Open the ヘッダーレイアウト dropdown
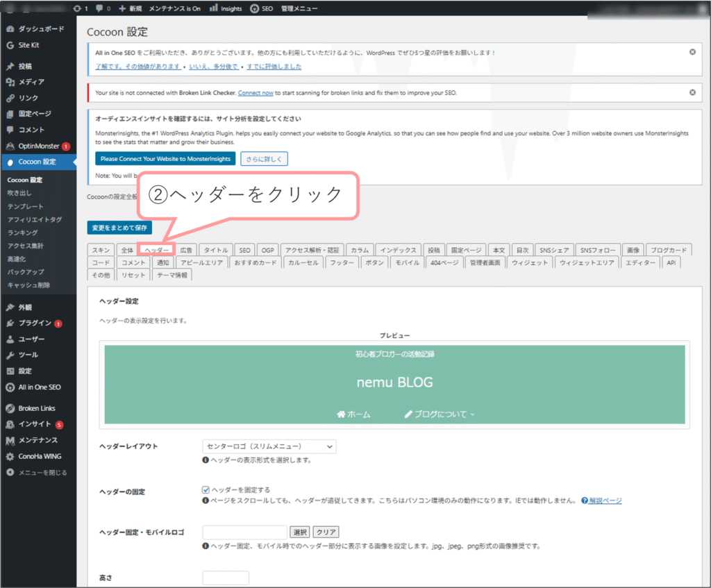The image size is (711, 588). pyautogui.click(x=269, y=446)
